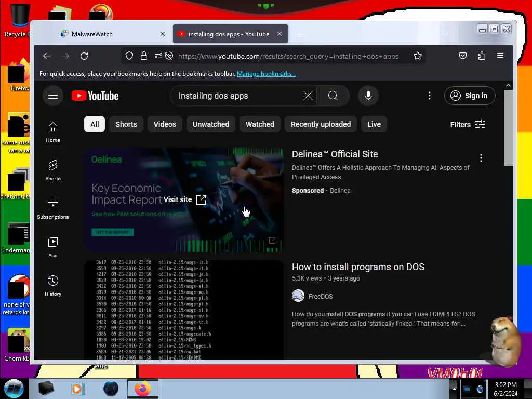
Task: Open the tracking protection shield icon
Action: coord(129,56)
